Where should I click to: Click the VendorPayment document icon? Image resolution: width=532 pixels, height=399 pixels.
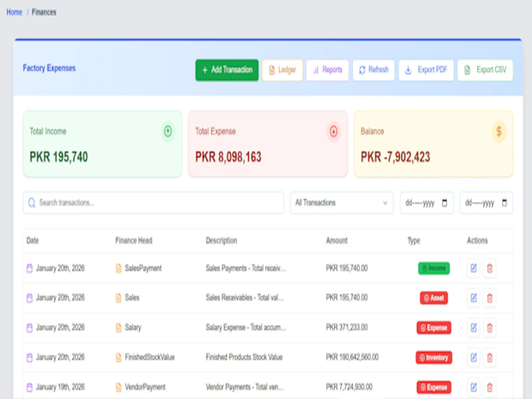119,387
